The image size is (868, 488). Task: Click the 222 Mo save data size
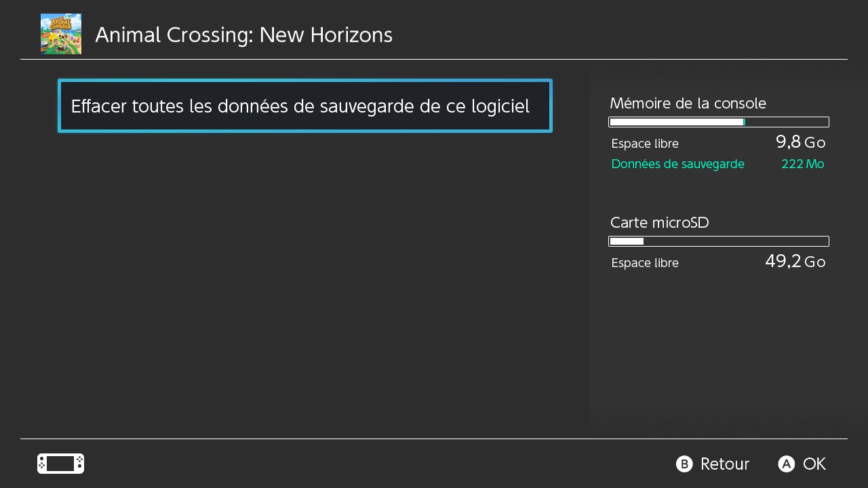[802, 164]
